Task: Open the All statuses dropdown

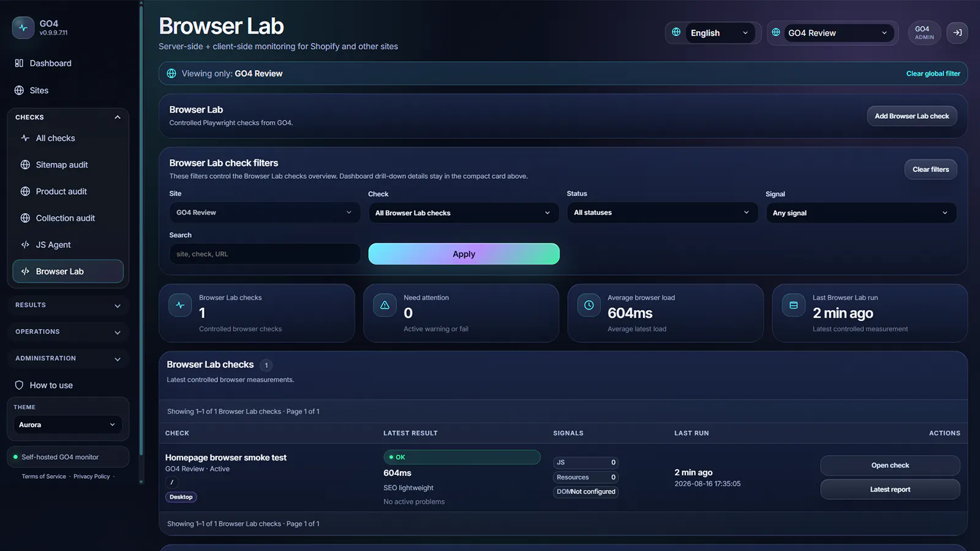Action: [662, 212]
